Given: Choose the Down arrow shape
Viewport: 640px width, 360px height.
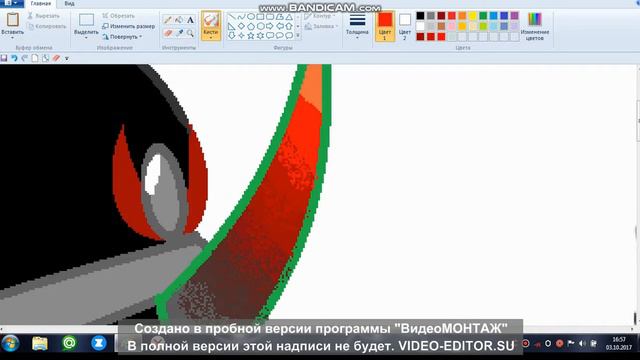Looking at the screenshot, I should (x=231, y=36).
